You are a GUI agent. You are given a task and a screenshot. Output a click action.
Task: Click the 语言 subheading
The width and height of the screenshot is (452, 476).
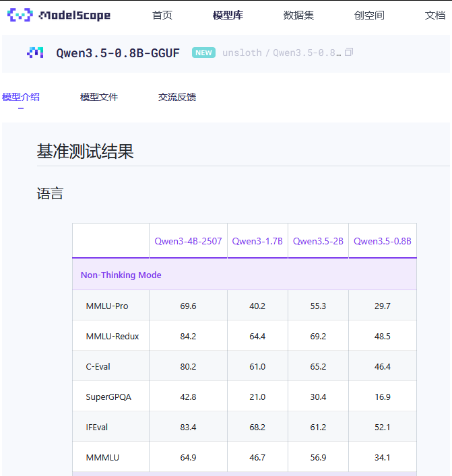50,193
